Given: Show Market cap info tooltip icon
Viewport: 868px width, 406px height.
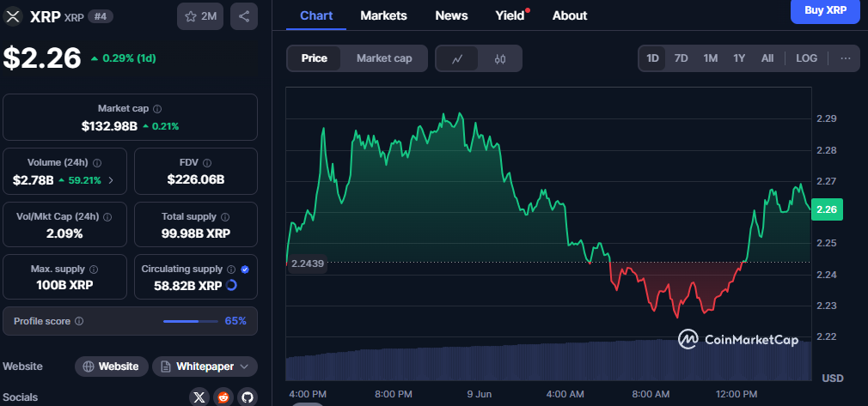Looking at the screenshot, I should coord(157,109).
